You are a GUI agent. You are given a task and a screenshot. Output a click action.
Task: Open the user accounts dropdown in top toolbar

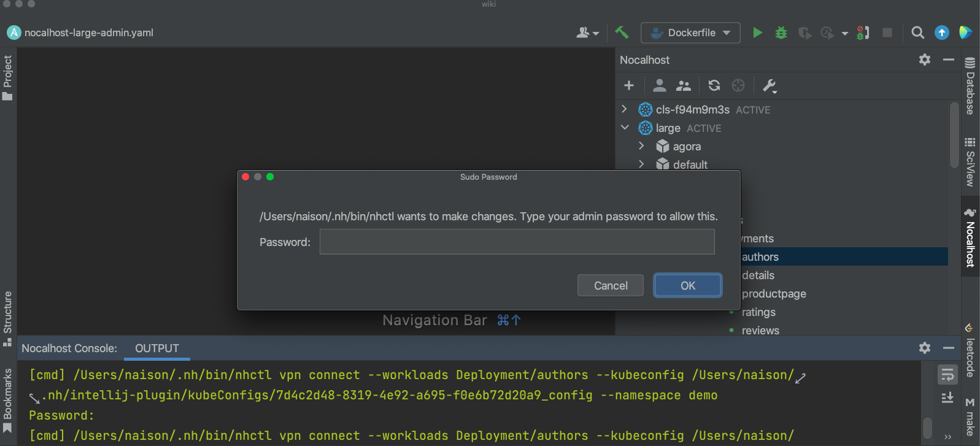click(587, 33)
